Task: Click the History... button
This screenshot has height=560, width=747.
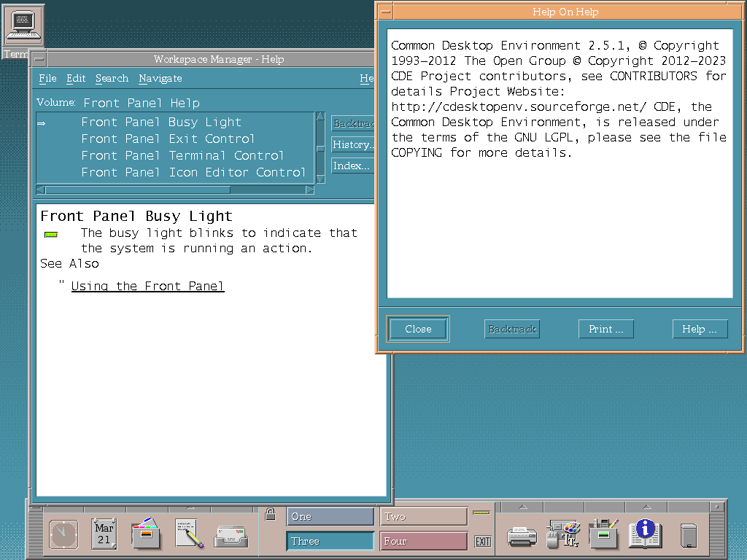Action: click(353, 144)
